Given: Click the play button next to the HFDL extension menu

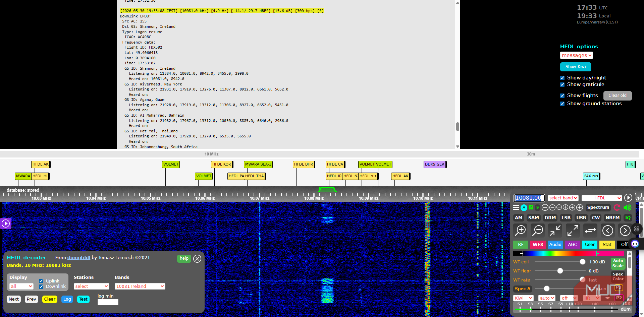Looking at the screenshot, I should (628, 198).
